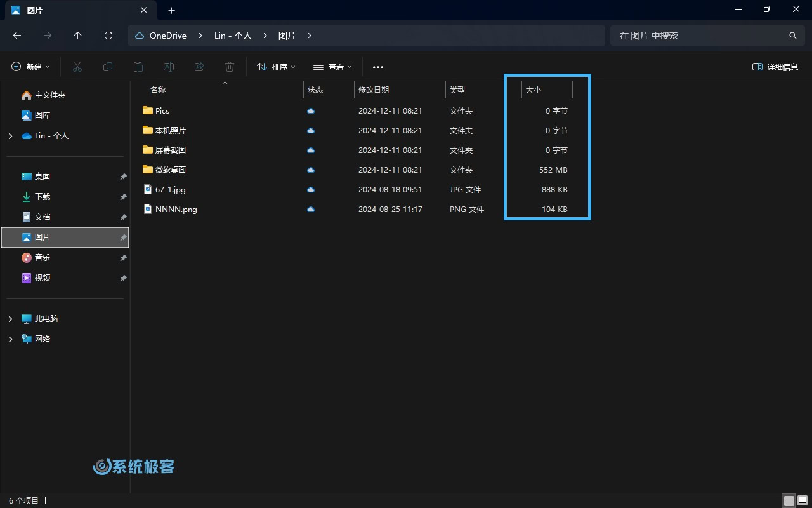The width and height of the screenshot is (812, 508).
Task: Select 文档 in the sidebar
Action: coord(43,217)
